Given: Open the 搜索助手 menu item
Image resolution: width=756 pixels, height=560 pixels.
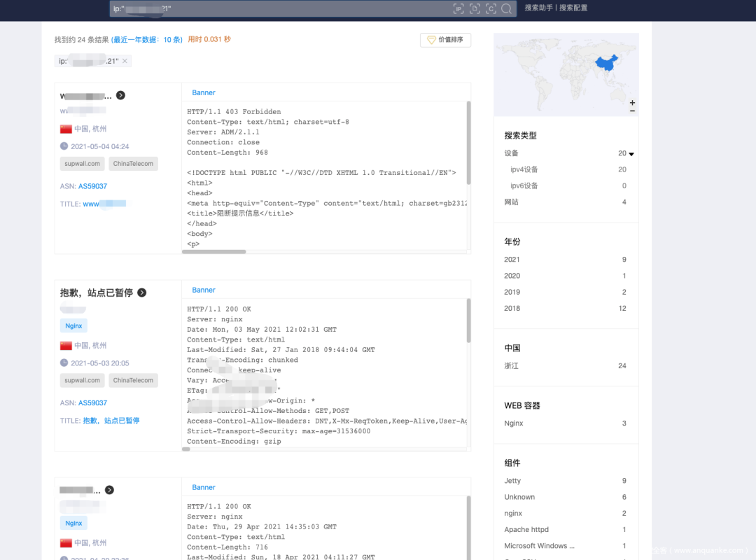Looking at the screenshot, I should coord(538,8).
